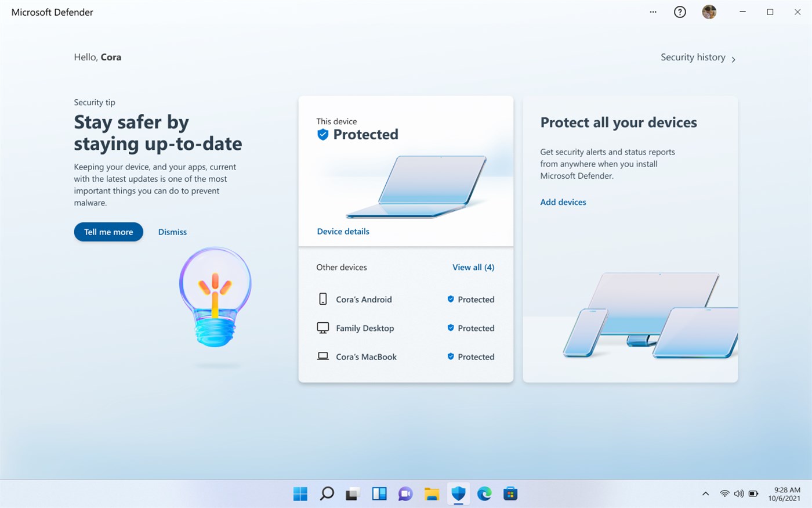View Device details for this device

343,231
